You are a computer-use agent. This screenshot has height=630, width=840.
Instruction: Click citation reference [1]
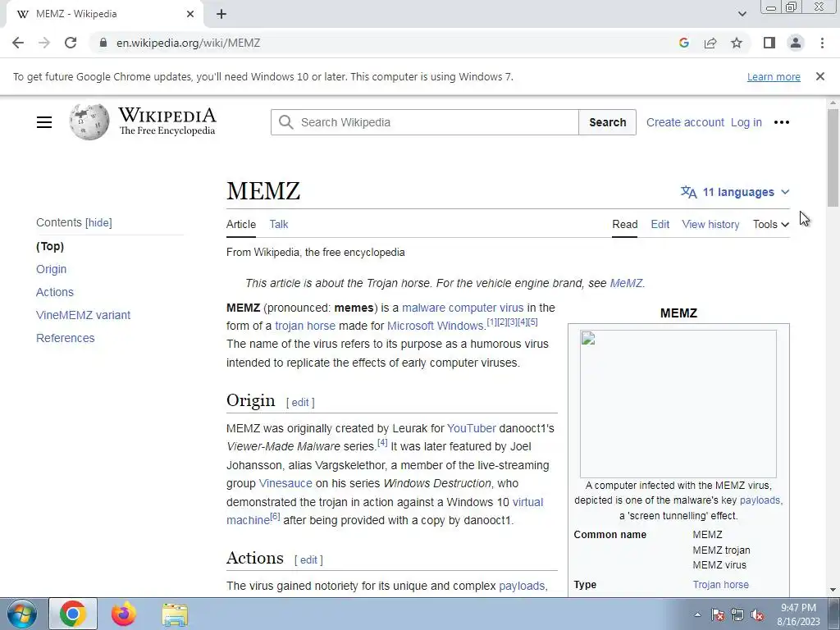click(491, 322)
